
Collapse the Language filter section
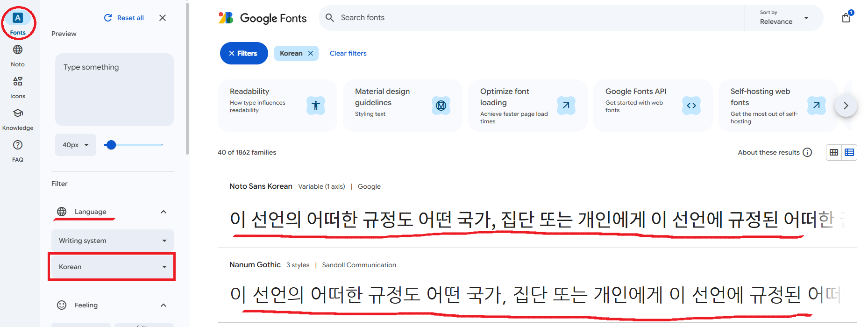tap(164, 212)
